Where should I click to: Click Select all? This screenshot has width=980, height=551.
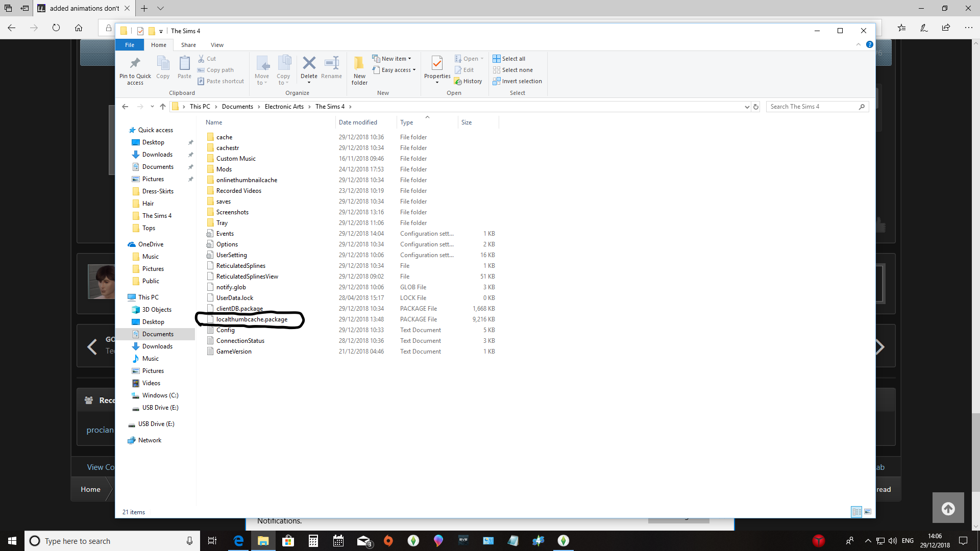coord(509,59)
